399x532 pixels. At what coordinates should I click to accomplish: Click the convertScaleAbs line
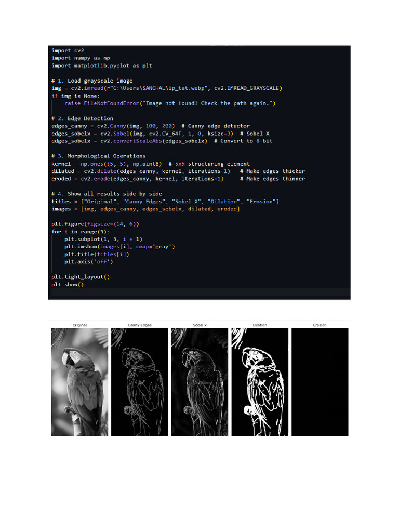click(x=162, y=141)
